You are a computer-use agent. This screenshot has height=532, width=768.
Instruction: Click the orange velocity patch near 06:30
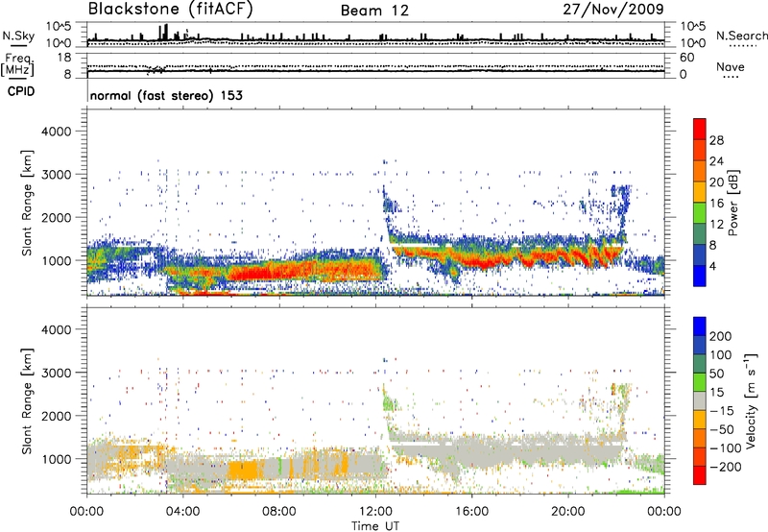click(x=244, y=471)
